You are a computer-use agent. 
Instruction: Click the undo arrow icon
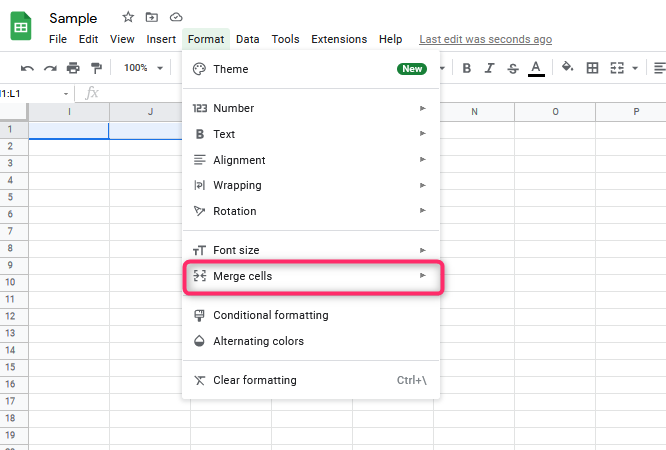click(27, 68)
